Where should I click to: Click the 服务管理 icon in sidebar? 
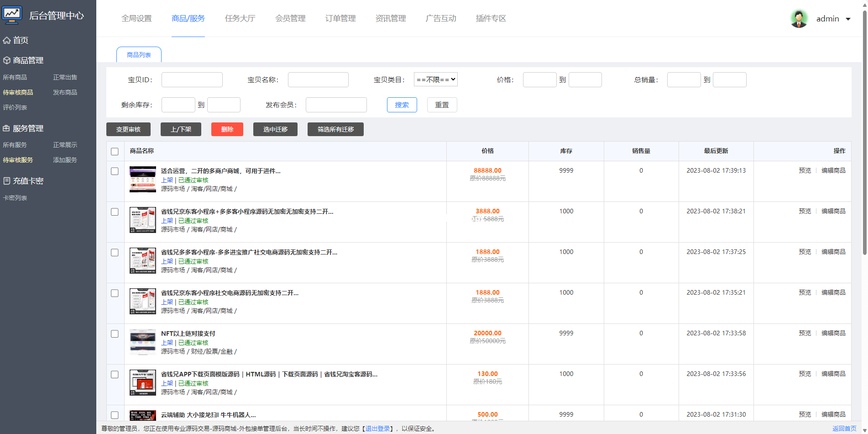pyautogui.click(x=6, y=128)
